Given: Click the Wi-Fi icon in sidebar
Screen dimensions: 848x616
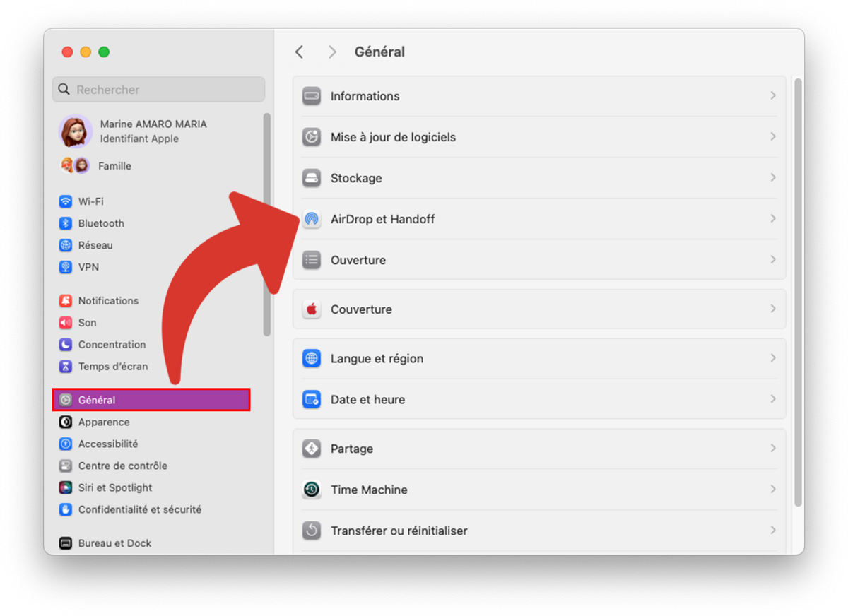Looking at the screenshot, I should (66, 201).
